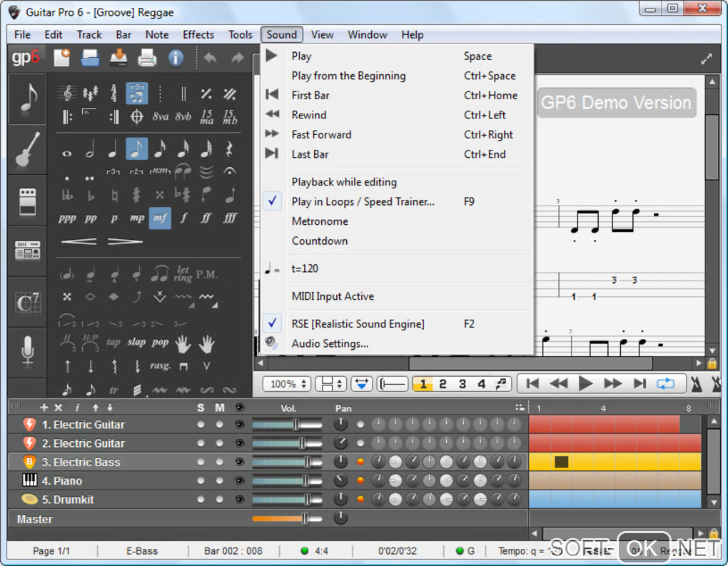Viewport: 728px width, 566px height.
Task: Open the Effects menu
Action: (198, 34)
